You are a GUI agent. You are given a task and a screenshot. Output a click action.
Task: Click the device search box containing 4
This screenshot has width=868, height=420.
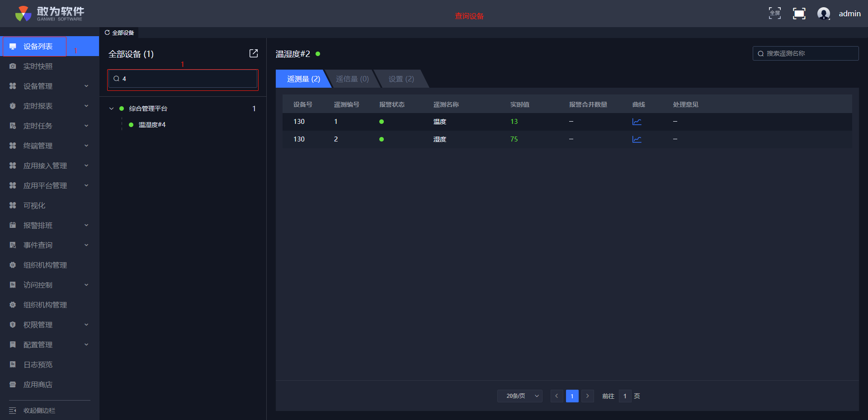pyautogui.click(x=185, y=79)
